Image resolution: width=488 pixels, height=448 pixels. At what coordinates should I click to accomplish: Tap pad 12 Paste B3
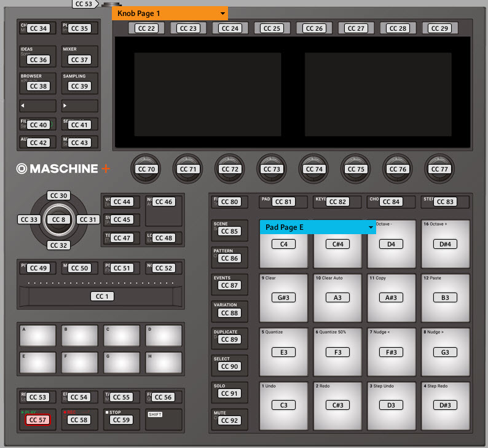click(446, 298)
